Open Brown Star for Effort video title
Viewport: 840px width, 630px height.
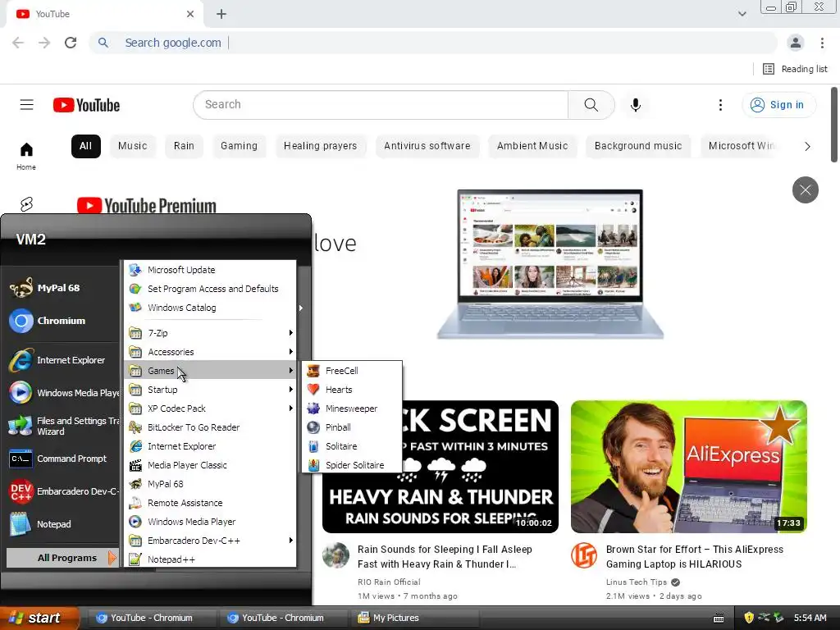tap(694, 557)
